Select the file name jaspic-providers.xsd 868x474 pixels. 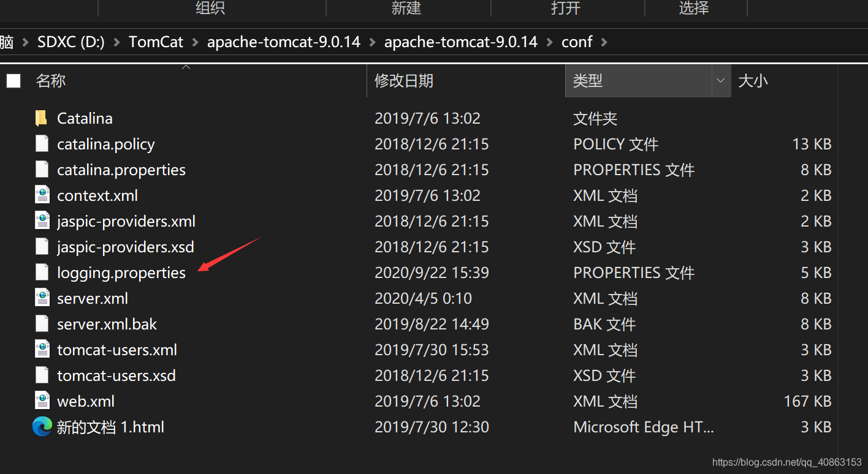[126, 247]
